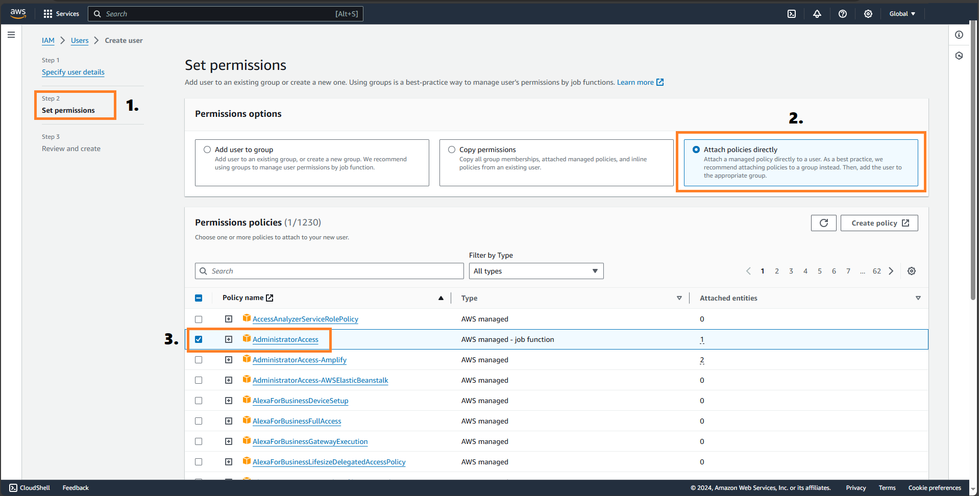Click AlexaForBusinessFullAccess cube icon
The height and width of the screenshot is (496, 980).
[247, 420]
